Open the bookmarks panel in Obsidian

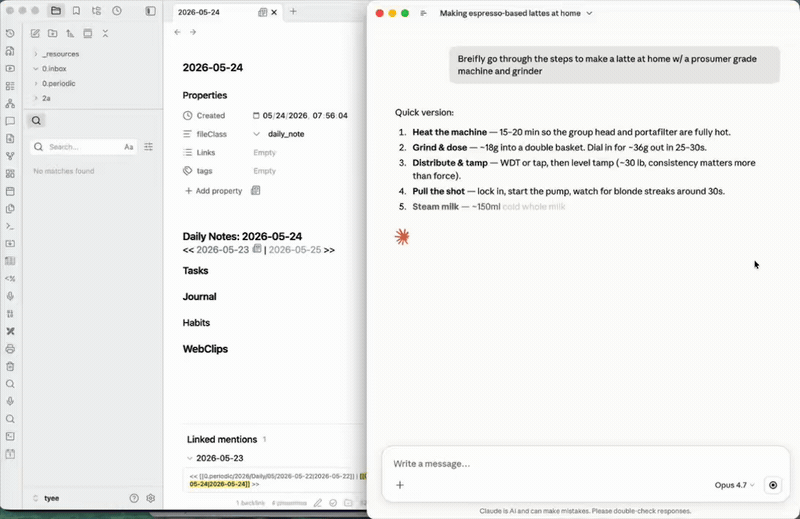tap(76, 11)
